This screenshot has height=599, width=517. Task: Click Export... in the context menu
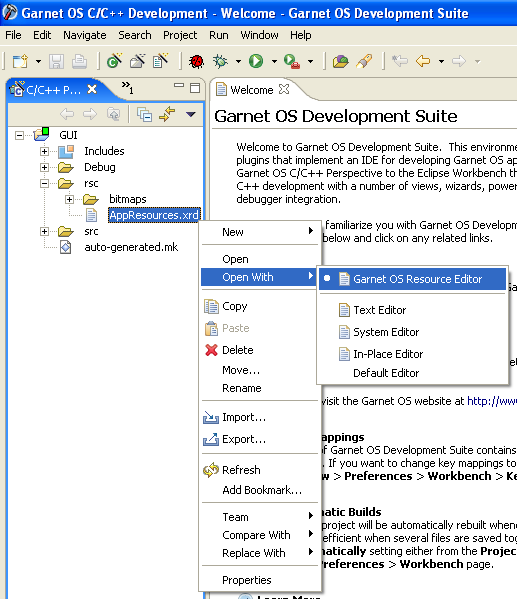tap(259, 439)
